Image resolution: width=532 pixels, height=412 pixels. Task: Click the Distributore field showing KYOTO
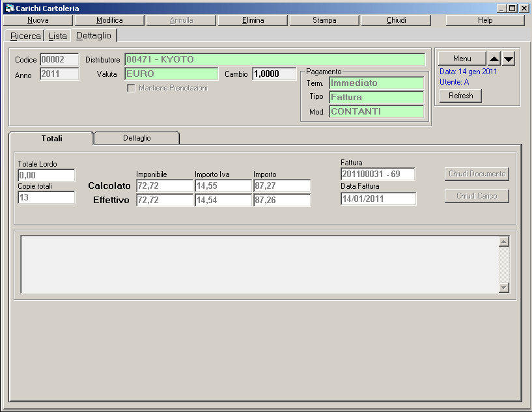point(275,59)
